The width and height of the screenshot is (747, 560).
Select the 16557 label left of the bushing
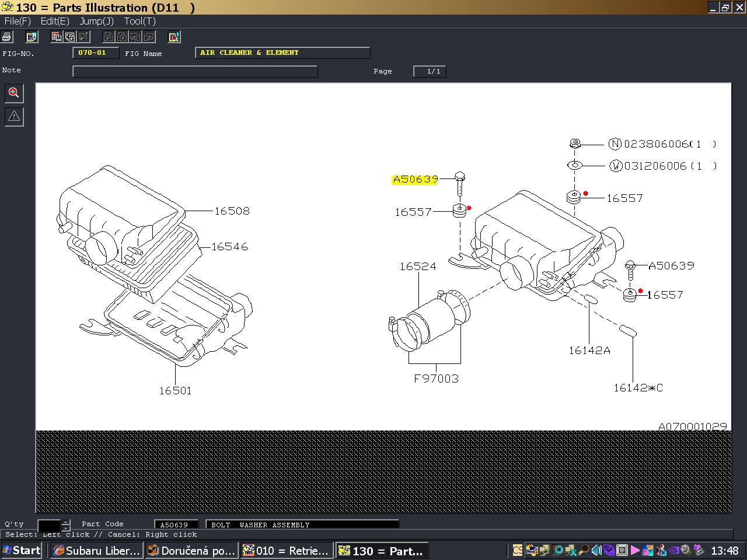pos(413,212)
